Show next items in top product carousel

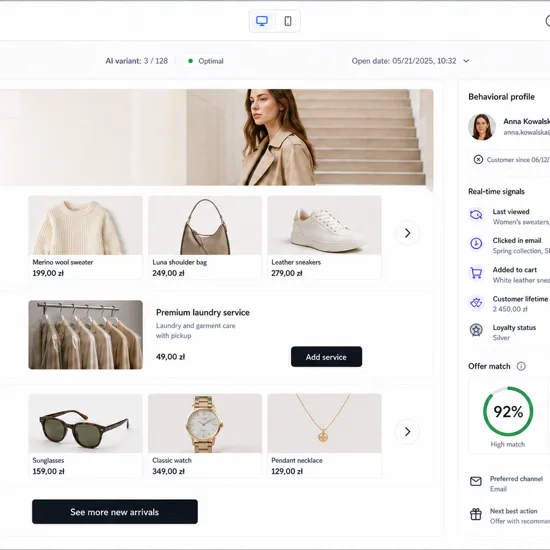407,233
